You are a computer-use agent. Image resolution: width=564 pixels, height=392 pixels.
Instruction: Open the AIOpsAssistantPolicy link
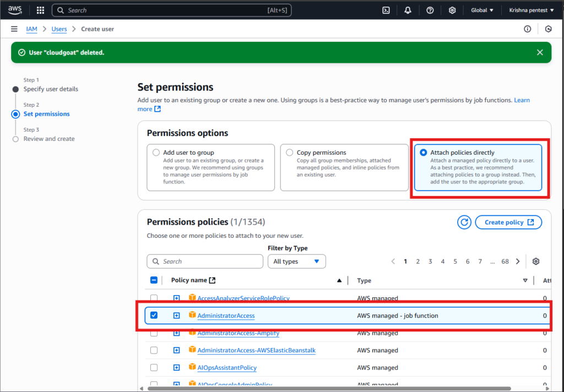click(x=227, y=368)
